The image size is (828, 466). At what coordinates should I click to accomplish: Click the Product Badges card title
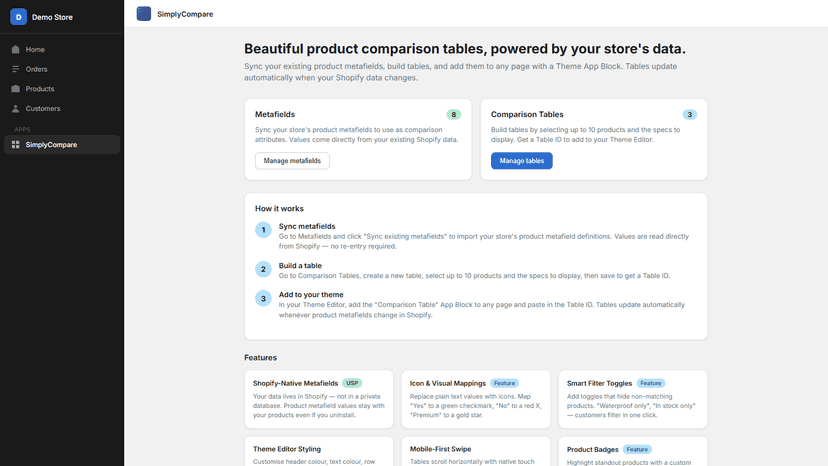point(592,450)
